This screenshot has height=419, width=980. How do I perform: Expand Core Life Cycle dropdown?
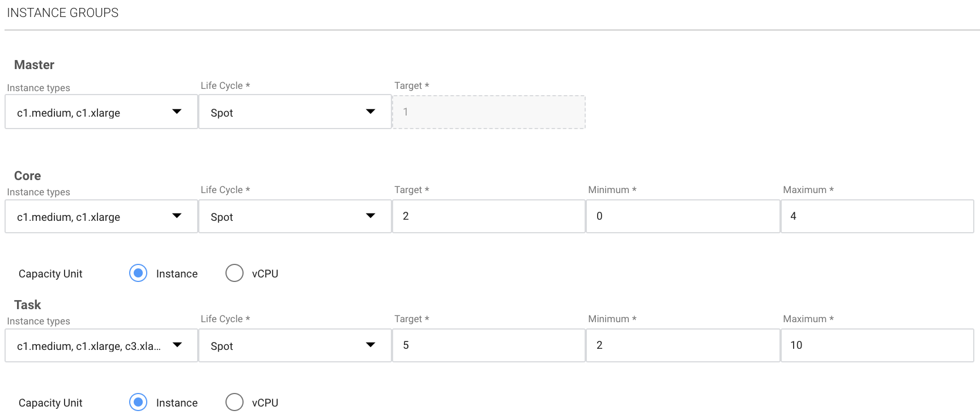(x=295, y=216)
